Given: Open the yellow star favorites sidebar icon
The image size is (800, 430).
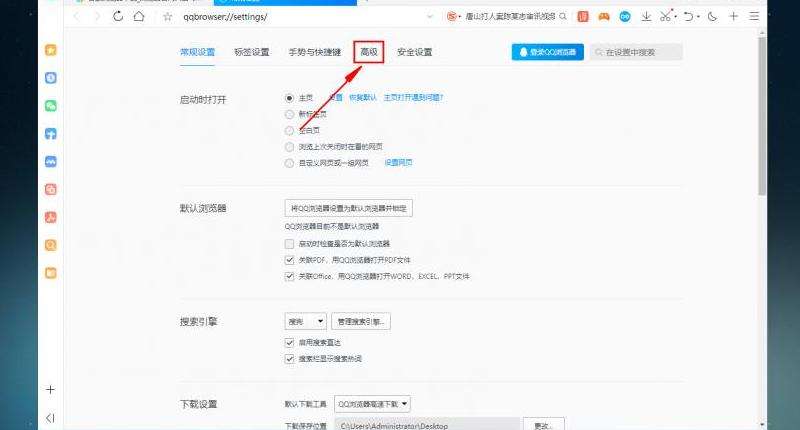Looking at the screenshot, I should [51, 50].
